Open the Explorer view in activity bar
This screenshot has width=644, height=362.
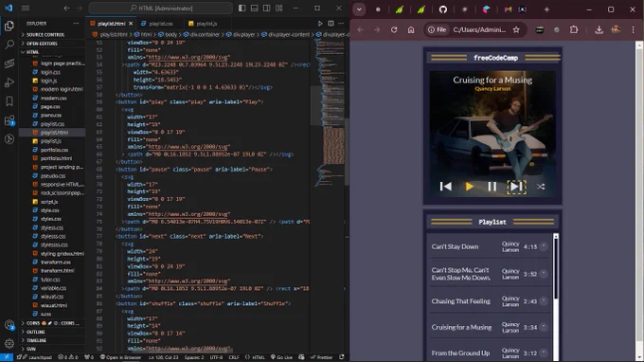point(9,26)
